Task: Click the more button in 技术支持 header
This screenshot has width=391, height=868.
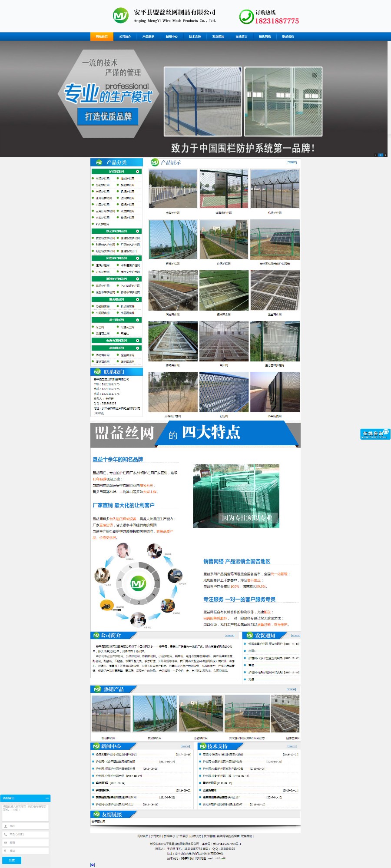Action: coord(292,746)
